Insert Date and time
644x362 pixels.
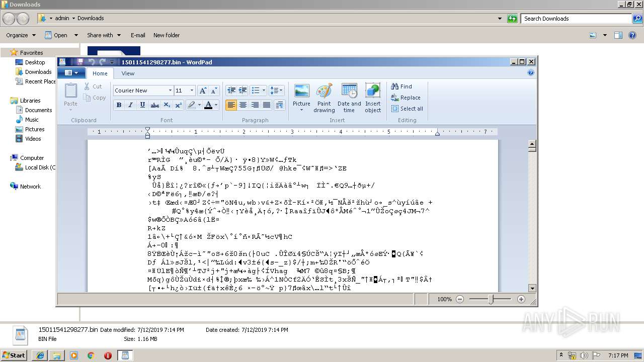(349, 98)
